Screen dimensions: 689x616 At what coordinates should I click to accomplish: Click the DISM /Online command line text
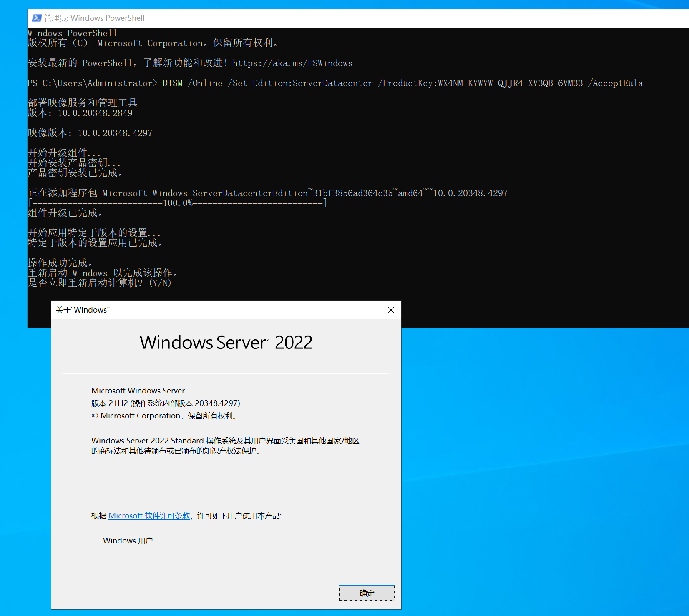[402, 83]
